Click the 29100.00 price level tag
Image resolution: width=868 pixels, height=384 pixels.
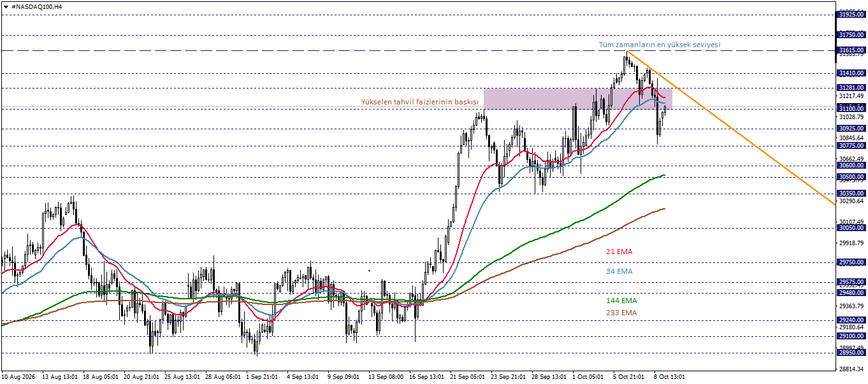click(x=851, y=336)
